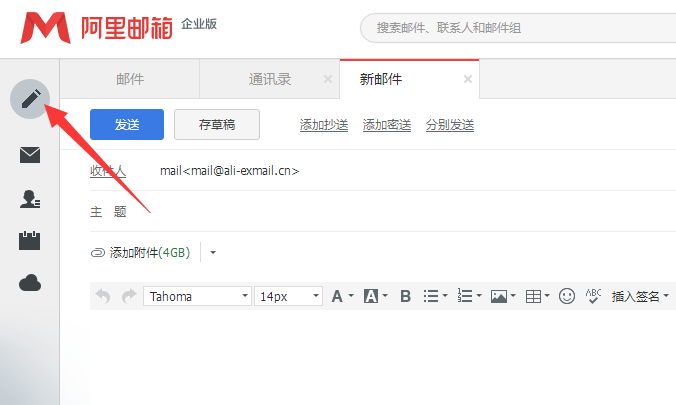Expand the Tahoma font family dropdown
This screenshot has width=676, height=405.
coord(198,296)
